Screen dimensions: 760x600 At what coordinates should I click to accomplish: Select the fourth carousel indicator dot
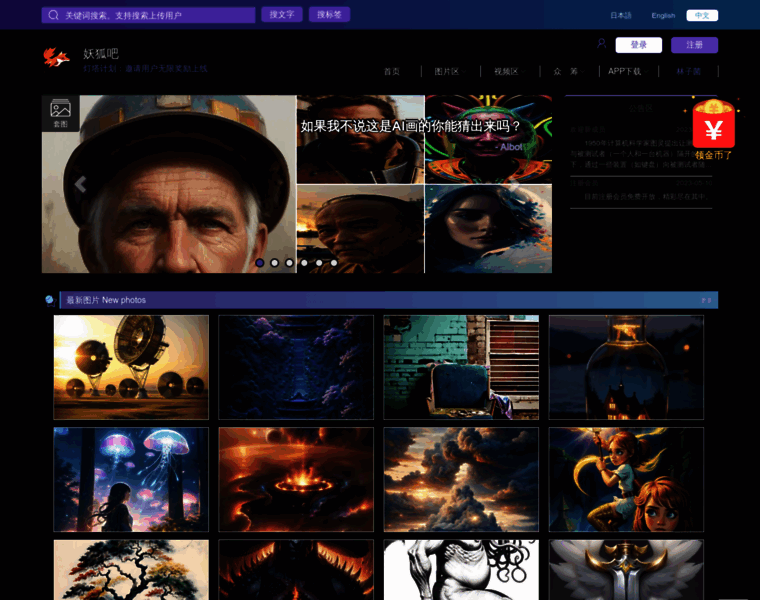(305, 263)
